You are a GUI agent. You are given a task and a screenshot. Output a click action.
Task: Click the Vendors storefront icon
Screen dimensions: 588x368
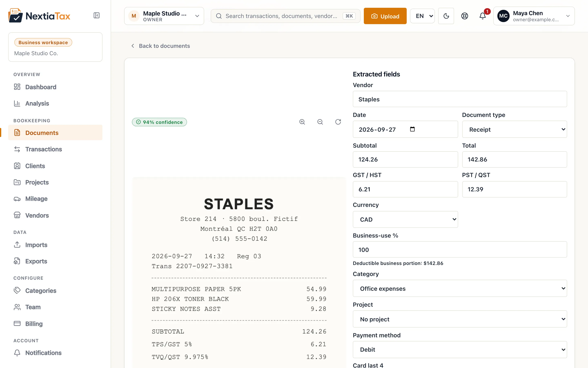pos(17,215)
